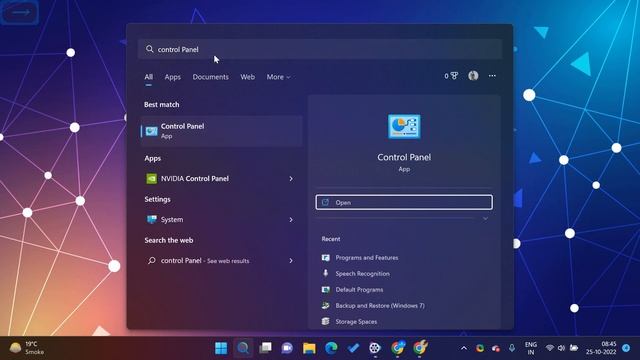640x360 pixels.
Task: Click the Open button for Control Panel
Action: [x=404, y=202]
